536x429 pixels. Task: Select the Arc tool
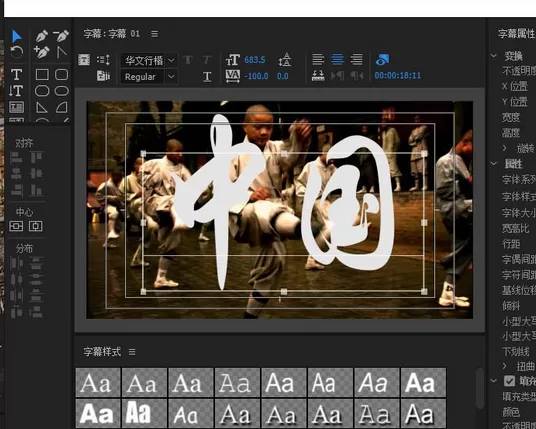[62, 107]
